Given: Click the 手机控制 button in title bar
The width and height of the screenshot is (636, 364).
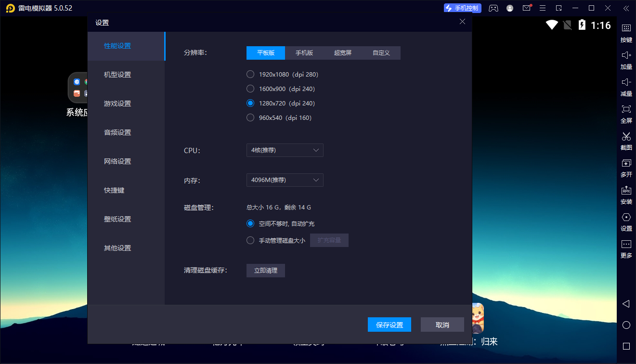Looking at the screenshot, I should [462, 8].
